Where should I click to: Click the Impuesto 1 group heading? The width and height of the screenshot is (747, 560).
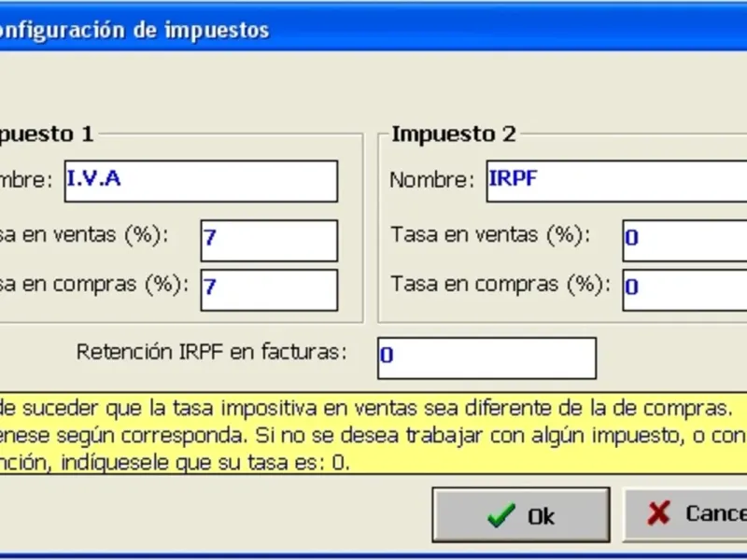click(x=47, y=134)
